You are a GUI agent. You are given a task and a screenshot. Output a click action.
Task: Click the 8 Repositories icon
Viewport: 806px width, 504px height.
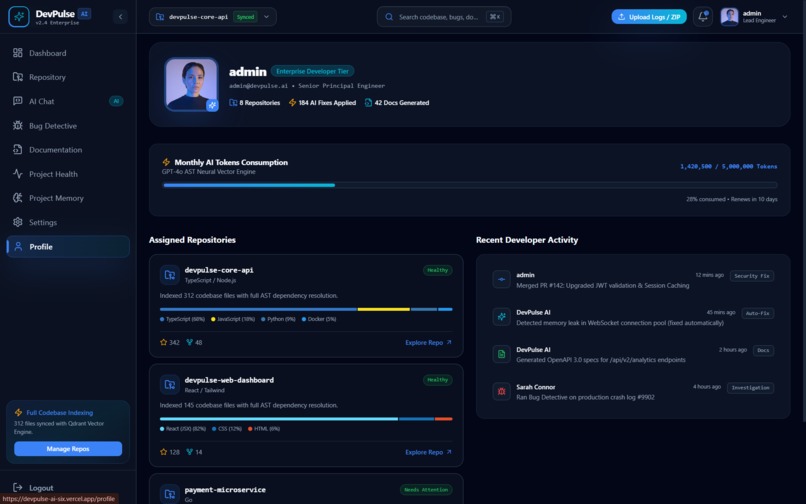[x=233, y=102]
